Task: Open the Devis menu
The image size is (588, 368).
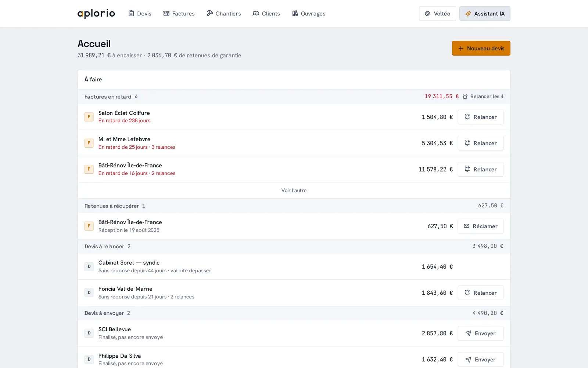Action: pos(140,14)
